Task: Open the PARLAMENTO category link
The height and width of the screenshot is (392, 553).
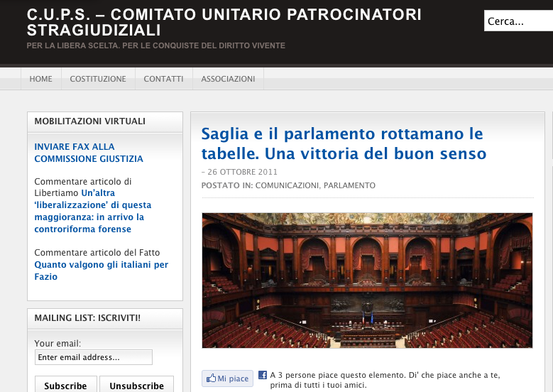Action: tap(349, 185)
